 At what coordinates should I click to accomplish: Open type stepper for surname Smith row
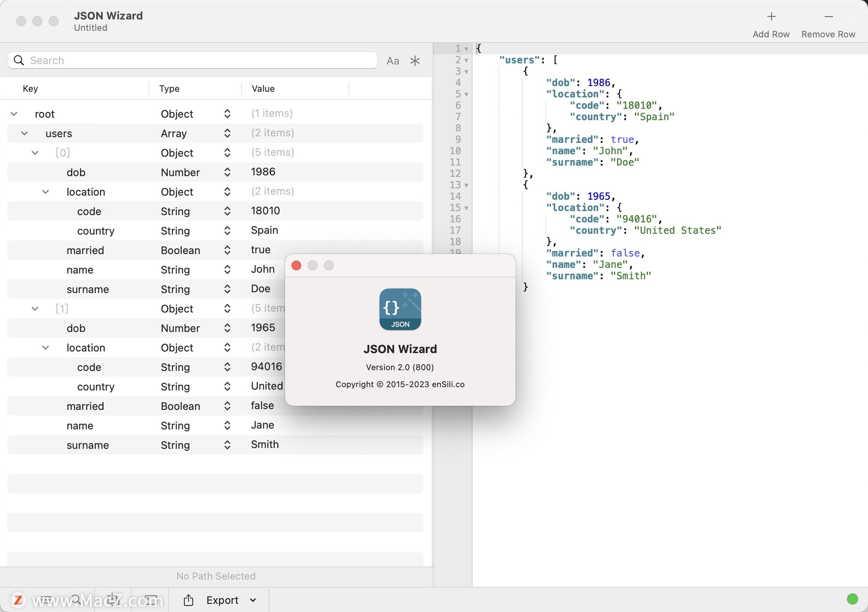[x=227, y=445]
